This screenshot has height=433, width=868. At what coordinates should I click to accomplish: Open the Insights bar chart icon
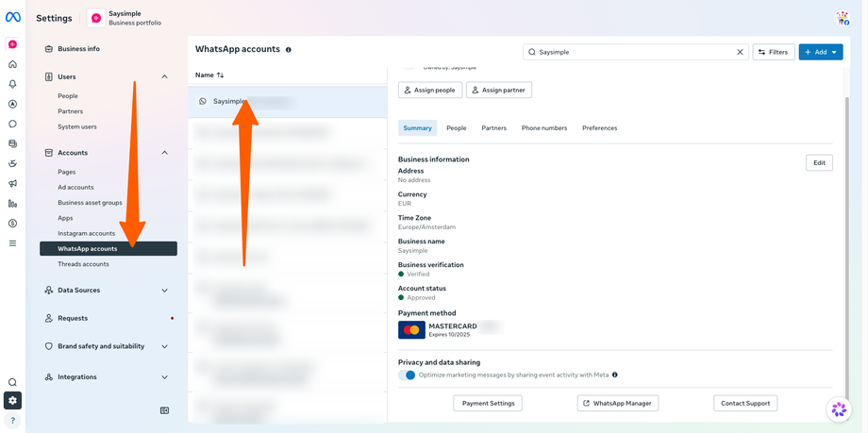point(12,203)
